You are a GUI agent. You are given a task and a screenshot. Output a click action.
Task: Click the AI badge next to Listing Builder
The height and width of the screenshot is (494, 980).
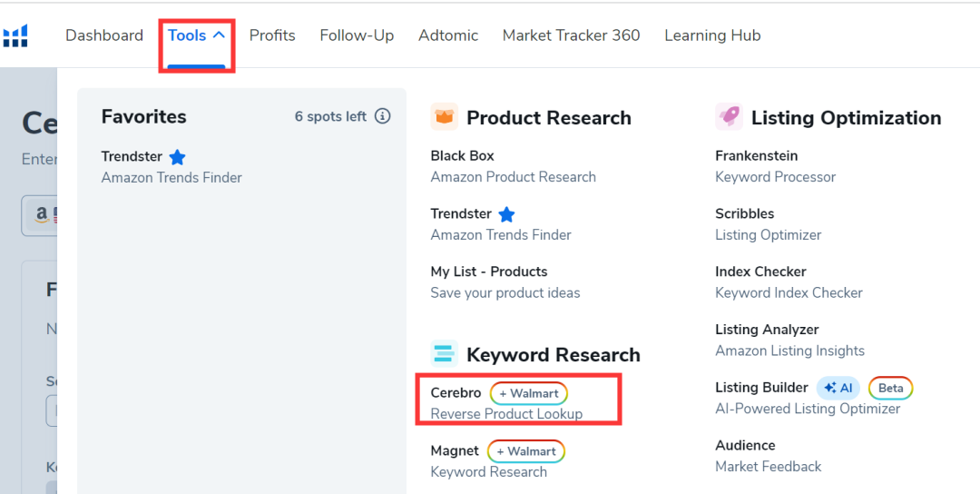[838, 388]
